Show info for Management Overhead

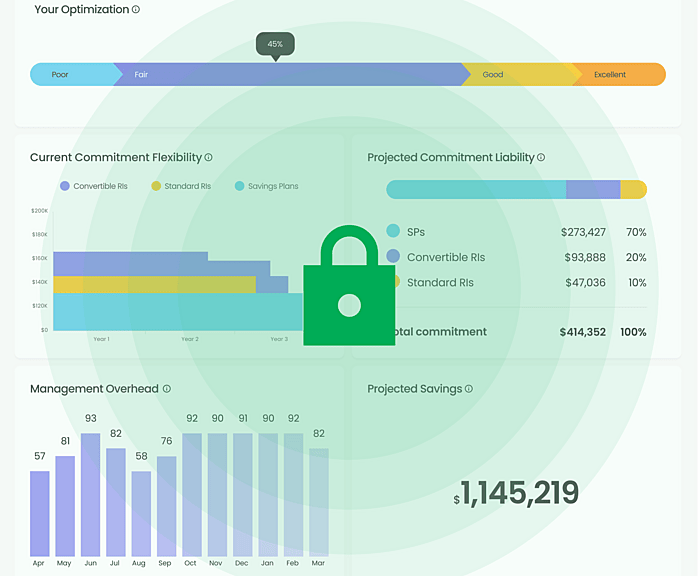point(166,389)
